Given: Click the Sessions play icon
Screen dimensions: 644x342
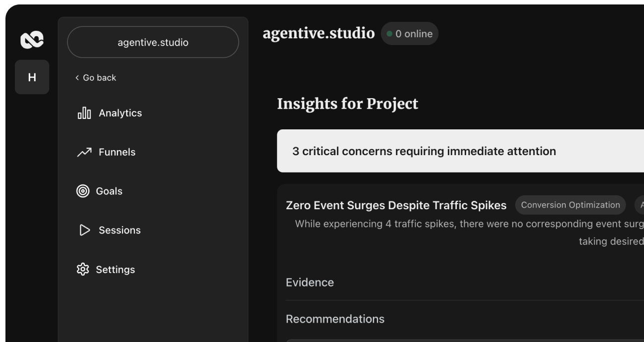Looking at the screenshot, I should [85, 230].
